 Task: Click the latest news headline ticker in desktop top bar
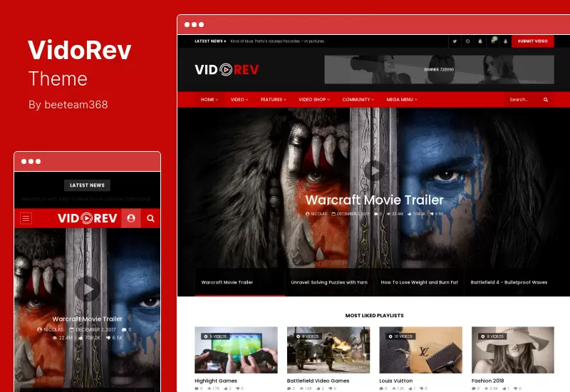coord(277,41)
